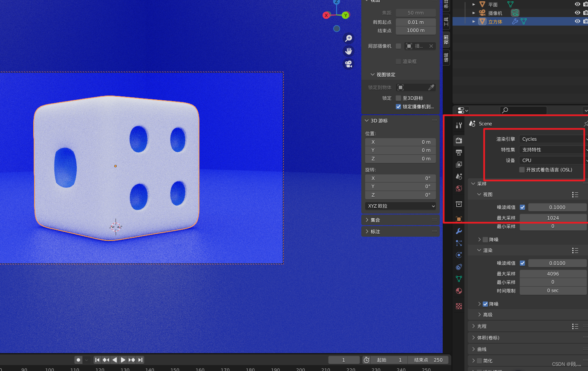Click the mesh data icon on 平面 row
This screenshot has height=371, width=588.
pos(510,4)
